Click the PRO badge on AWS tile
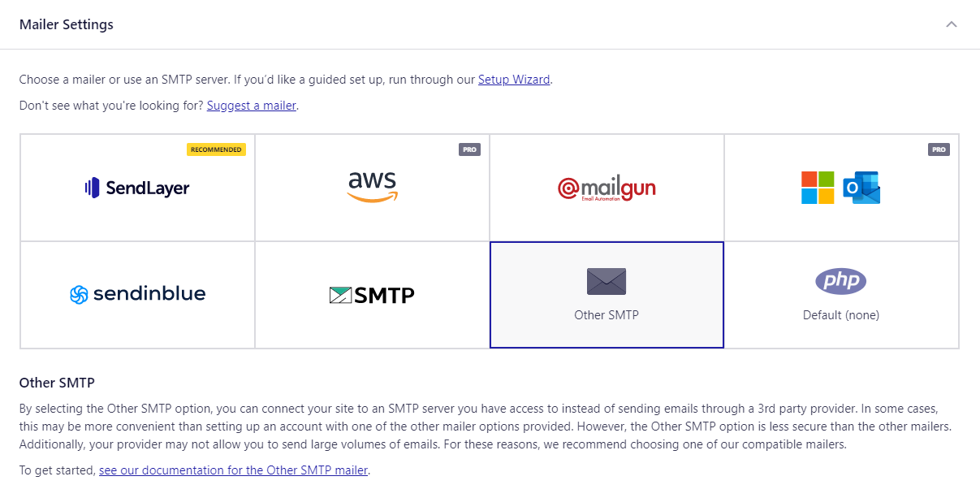This screenshot has height=485, width=980. [x=469, y=149]
